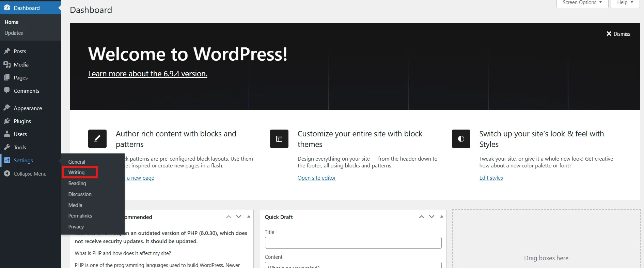Viewport: 644px width, 268px height.
Task: Open the Tools menu label
Action: [x=20, y=147]
